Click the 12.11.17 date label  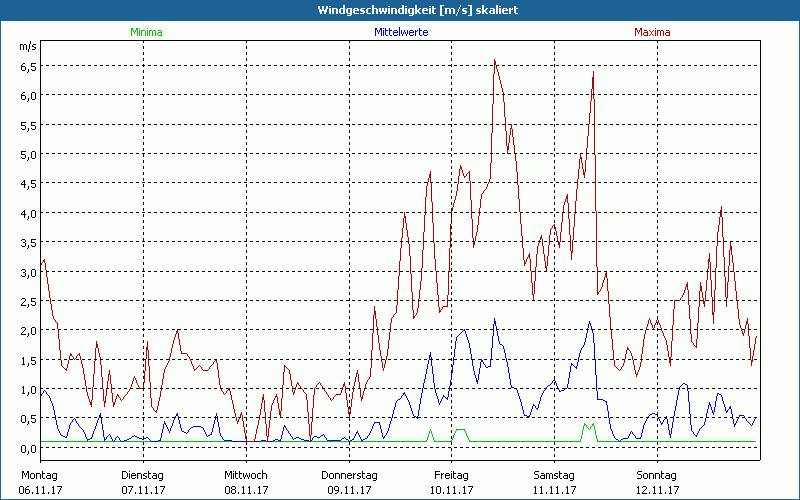(x=657, y=490)
